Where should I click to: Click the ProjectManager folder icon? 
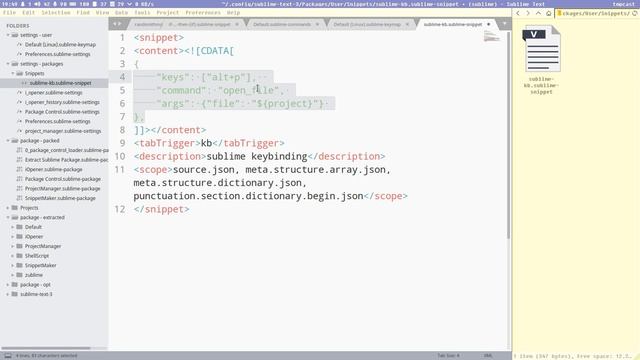(x=19, y=246)
